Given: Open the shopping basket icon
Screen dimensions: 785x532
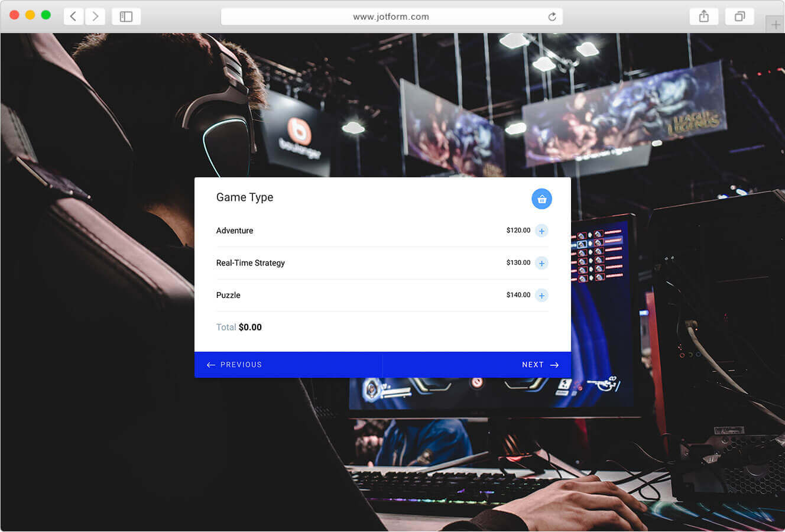Looking at the screenshot, I should click(541, 199).
